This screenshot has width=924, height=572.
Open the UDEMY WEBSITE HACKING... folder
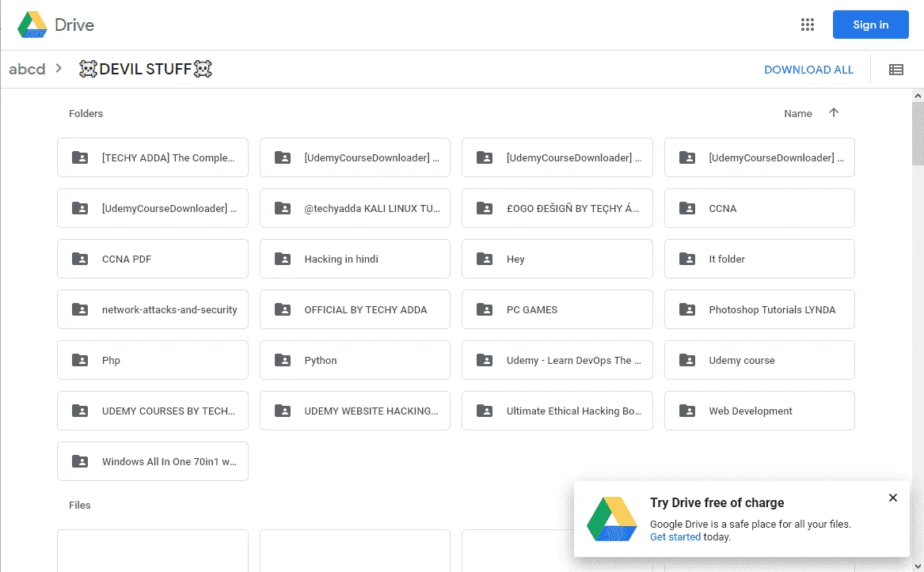pos(355,411)
